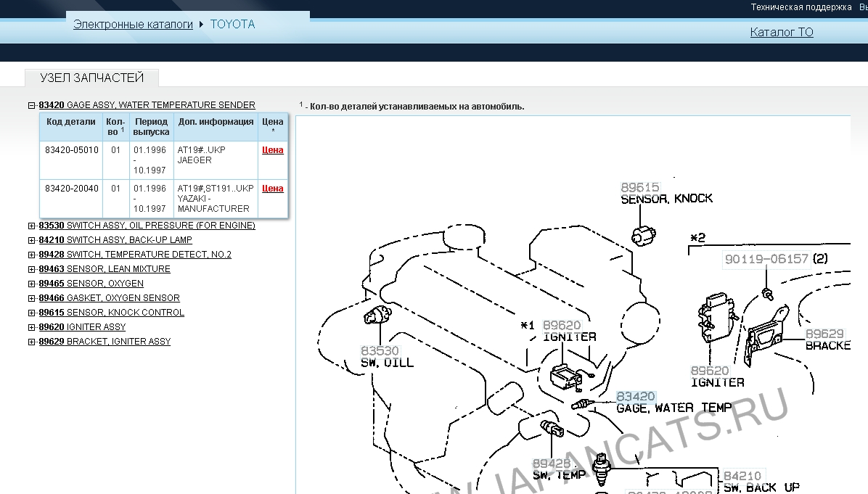Go to Электронные каталоги breadcrumb
The height and width of the screenshot is (494, 868).
coord(133,24)
